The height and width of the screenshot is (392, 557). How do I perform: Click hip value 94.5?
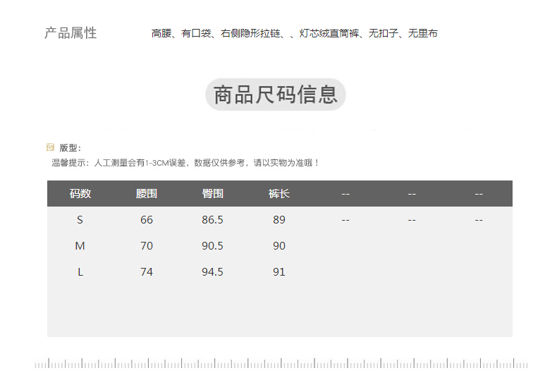click(x=212, y=272)
